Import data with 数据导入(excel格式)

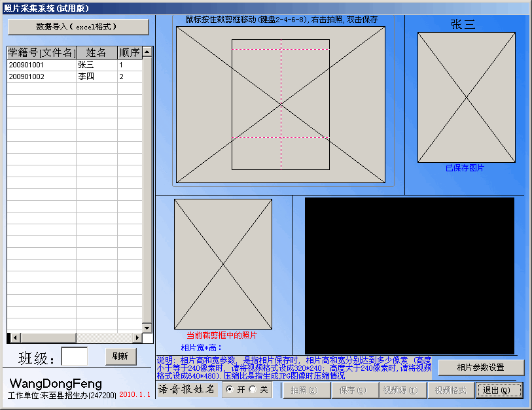(x=79, y=27)
